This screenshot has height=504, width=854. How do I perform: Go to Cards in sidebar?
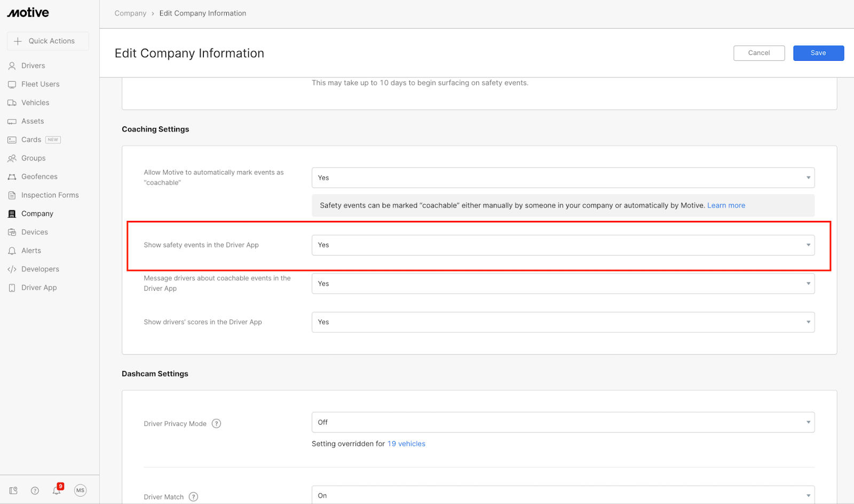[x=31, y=140]
